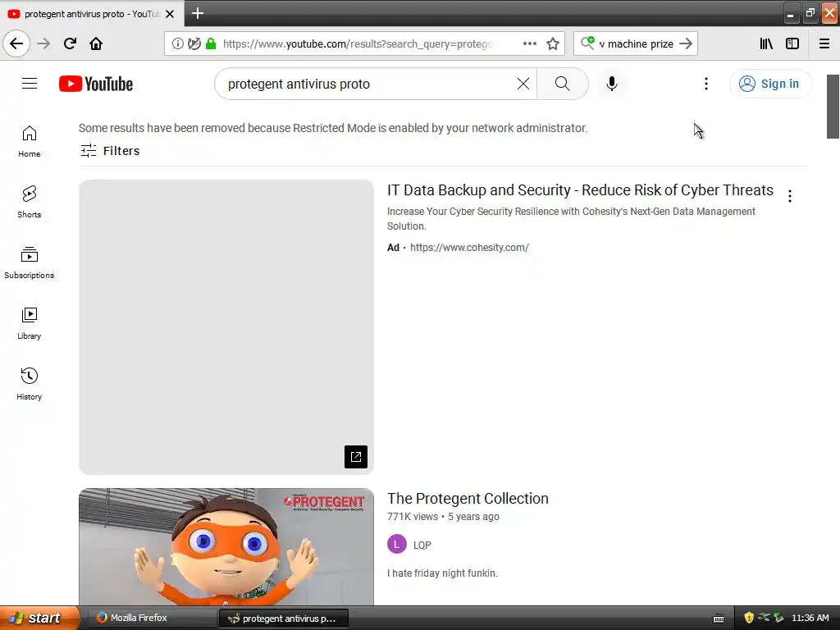Screen dimensions: 840x630
Task: Click the taskbar clock showing 11:36 AM
Action: [810, 619]
